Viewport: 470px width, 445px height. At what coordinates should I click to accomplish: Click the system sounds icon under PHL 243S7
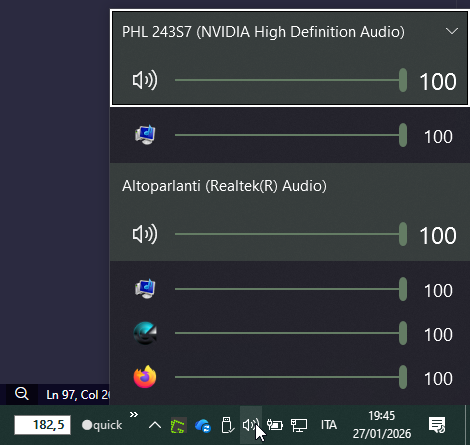145,135
